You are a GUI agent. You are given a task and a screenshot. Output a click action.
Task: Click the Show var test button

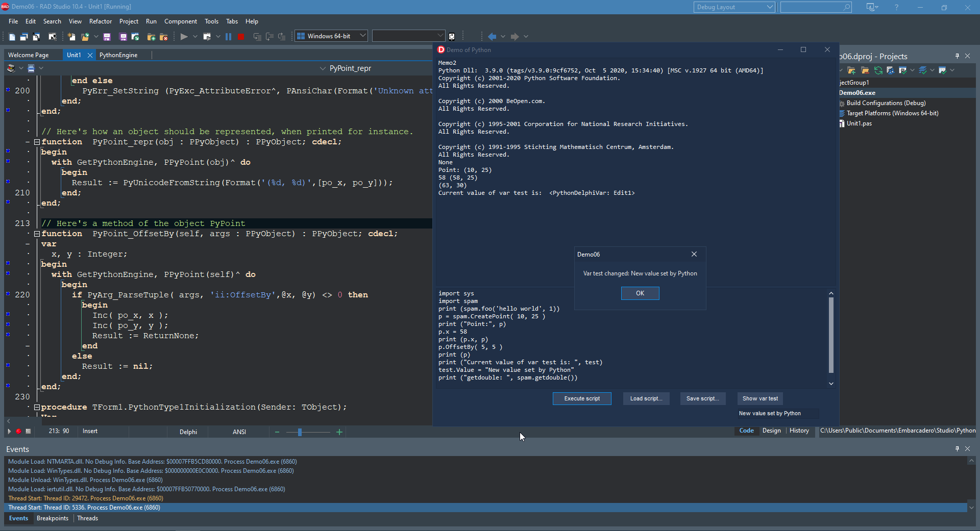point(760,398)
